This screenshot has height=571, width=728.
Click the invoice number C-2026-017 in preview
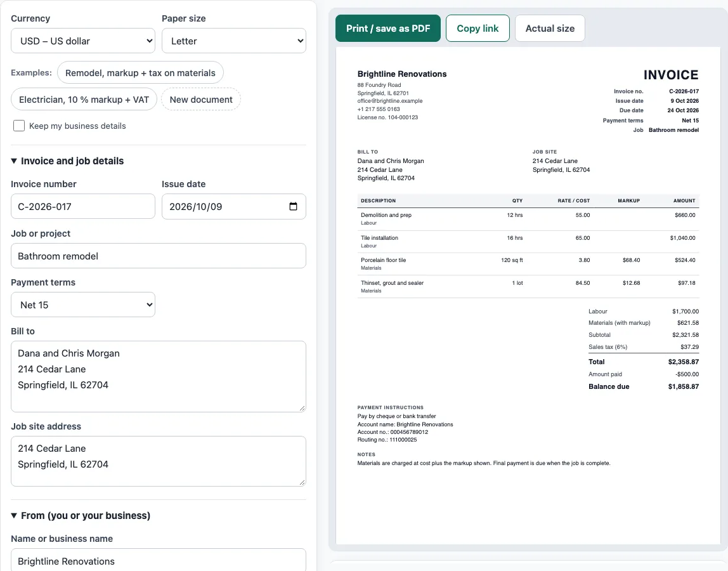(x=684, y=91)
